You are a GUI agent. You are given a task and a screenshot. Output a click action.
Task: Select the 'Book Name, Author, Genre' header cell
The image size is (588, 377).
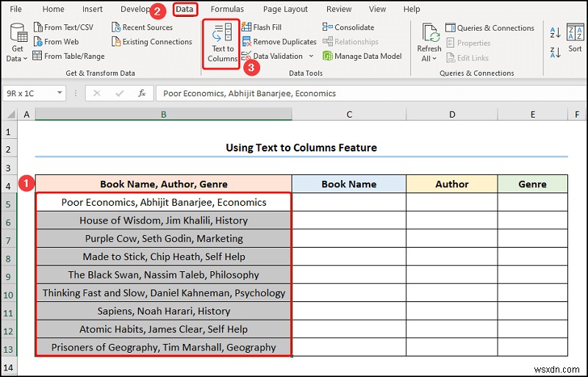pyautogui.click(x=163, y=184)
